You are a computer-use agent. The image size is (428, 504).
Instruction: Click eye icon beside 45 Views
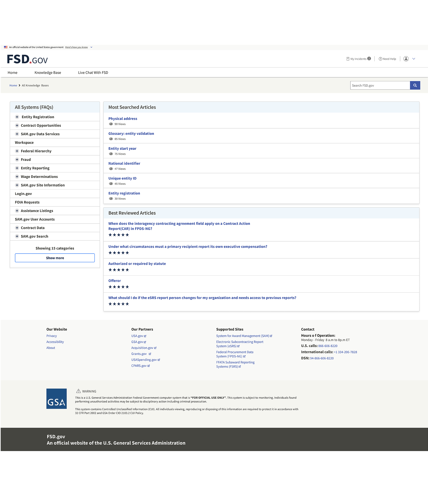[x=111, y=184]
